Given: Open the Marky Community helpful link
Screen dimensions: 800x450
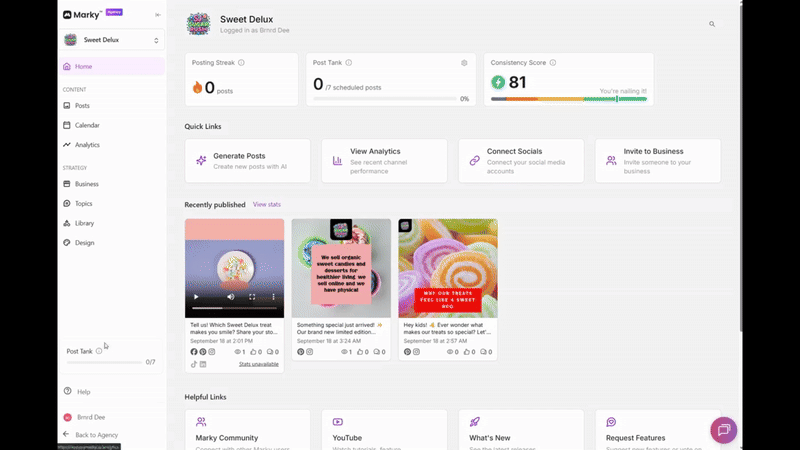Looking at the screenshot, I should click(x=247, y=430).
